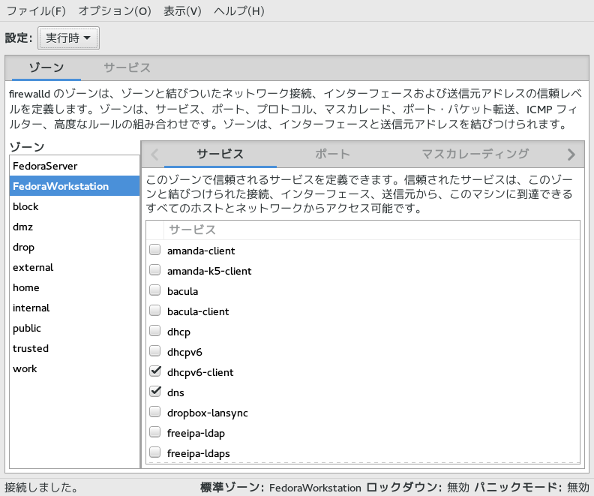Enable the freeipa-ldaps service checkbox
Image resolution: width=594 pixels, height=496 pixels.
point(155,452)
